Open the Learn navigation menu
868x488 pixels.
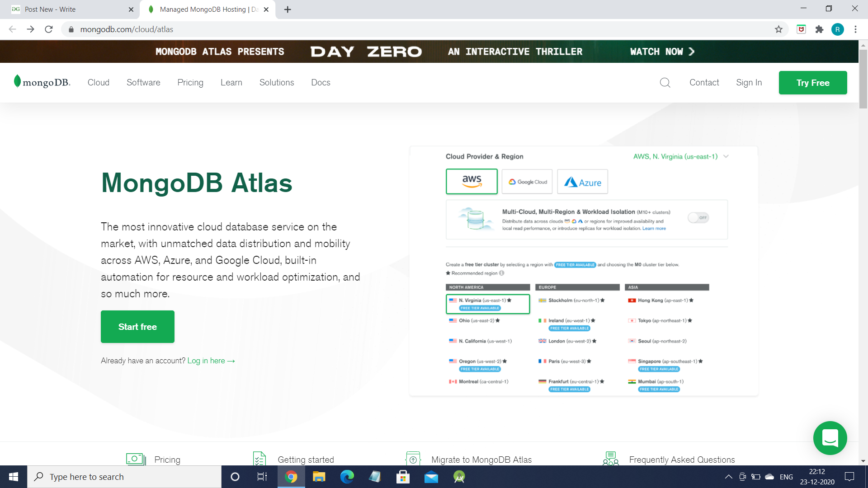coord(231,83)
